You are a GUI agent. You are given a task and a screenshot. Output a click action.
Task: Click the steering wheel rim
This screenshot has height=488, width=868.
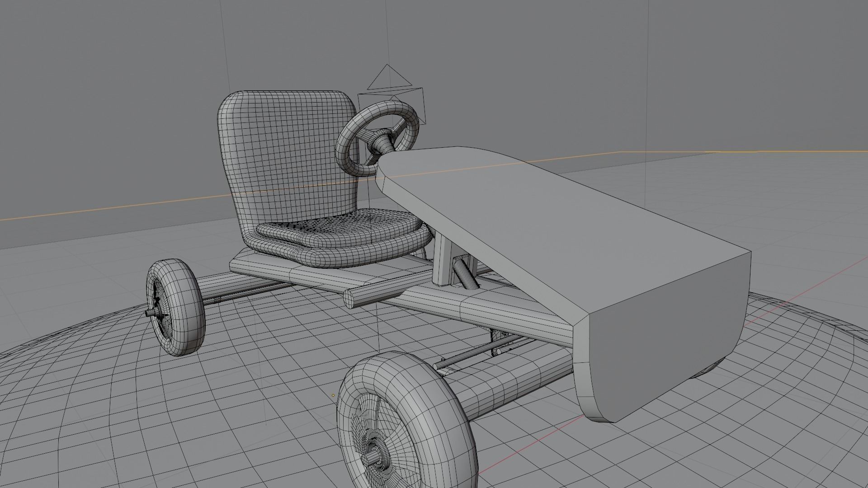377,138
